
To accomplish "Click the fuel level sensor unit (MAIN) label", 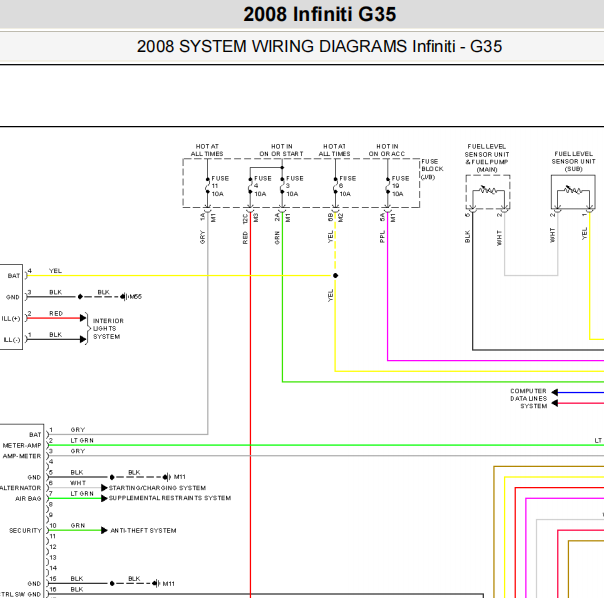I will coord(487,158).
